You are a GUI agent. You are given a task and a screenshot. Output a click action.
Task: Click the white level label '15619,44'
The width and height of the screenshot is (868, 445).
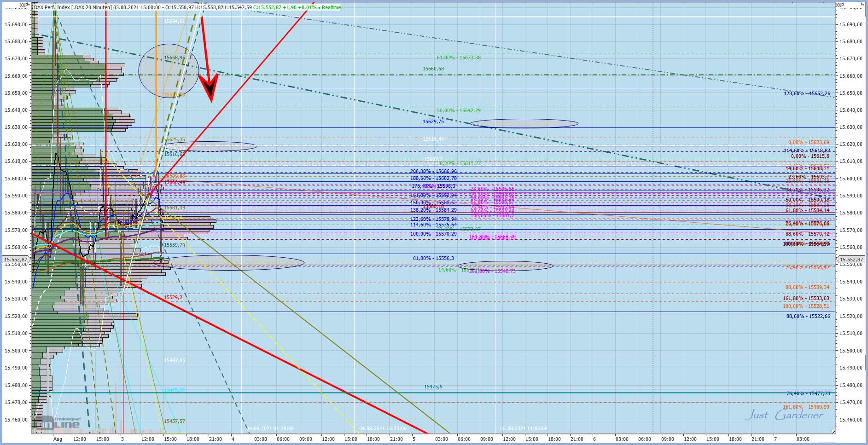click(433, 139)
